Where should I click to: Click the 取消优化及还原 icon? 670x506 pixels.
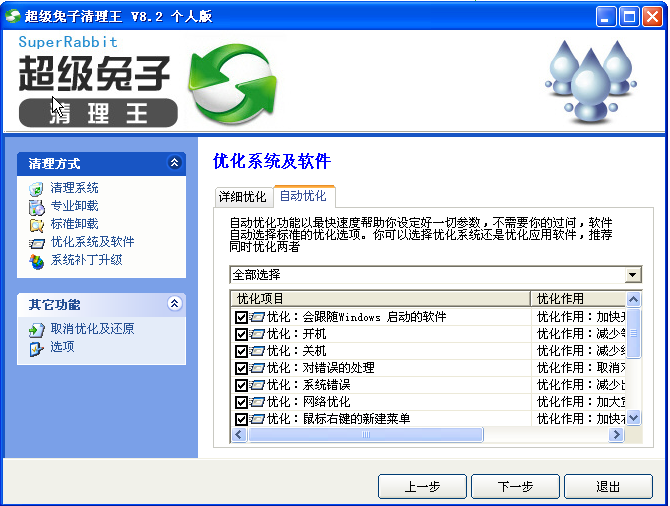click(x=37, y=329)
